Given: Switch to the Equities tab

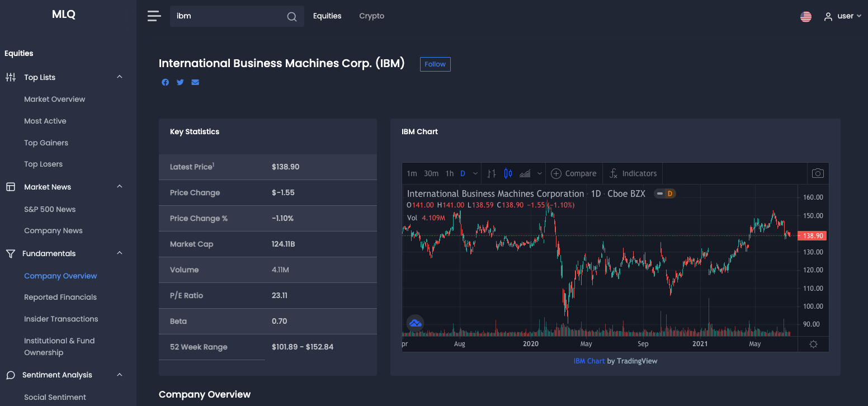Looking at the screenshot, I should (327, 16).
